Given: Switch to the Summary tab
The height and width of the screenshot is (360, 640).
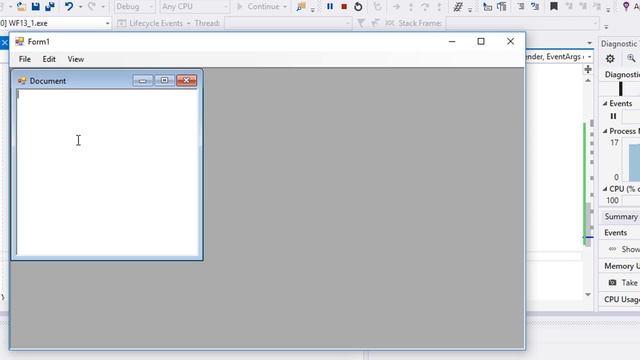Looking at the screenshot, I should pos(620,216).
